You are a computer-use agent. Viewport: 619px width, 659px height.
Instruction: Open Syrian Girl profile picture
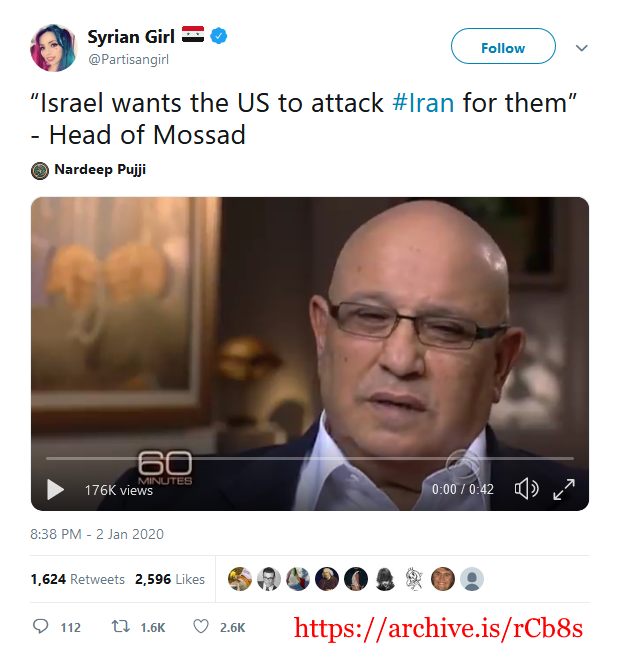[x=53, y=47]
